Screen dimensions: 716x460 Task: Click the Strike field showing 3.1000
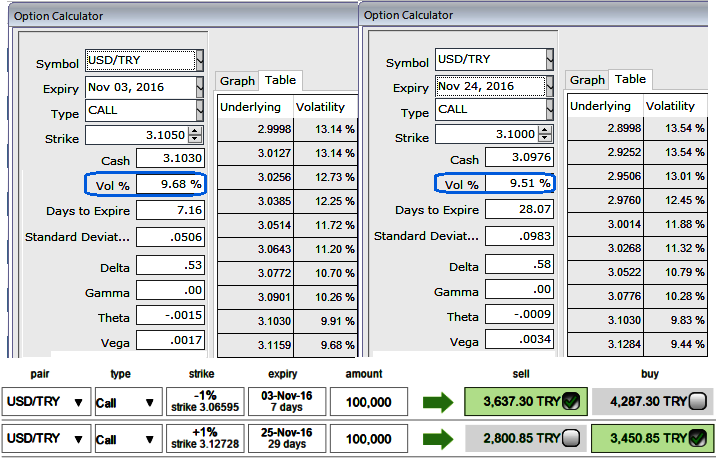[x=494, y=135]
